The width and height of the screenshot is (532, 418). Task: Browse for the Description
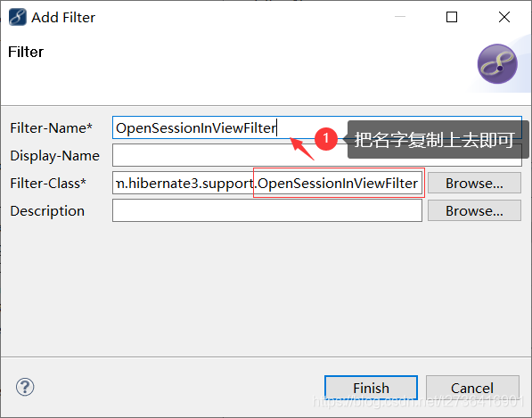pos(474,210)
